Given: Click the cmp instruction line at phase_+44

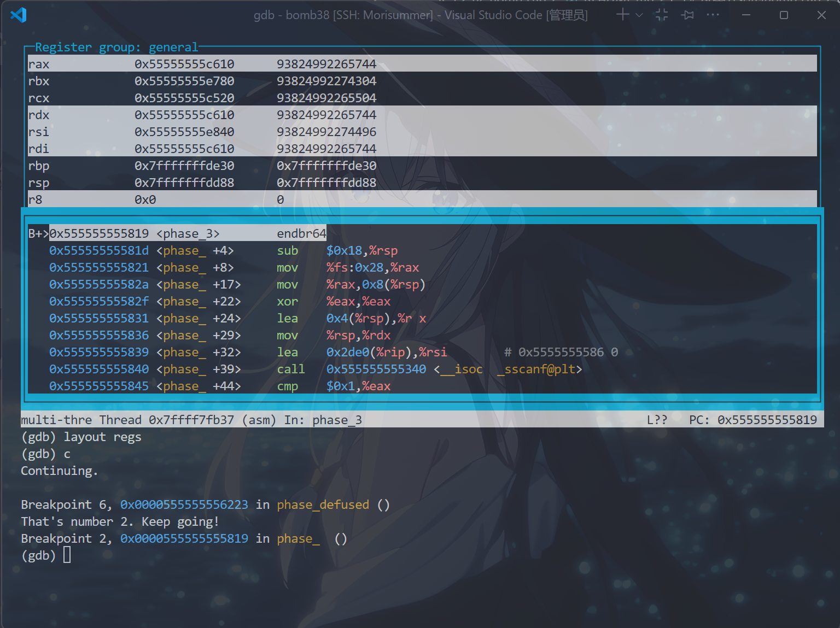Looking at the screenshot, I should coord(287,386).
